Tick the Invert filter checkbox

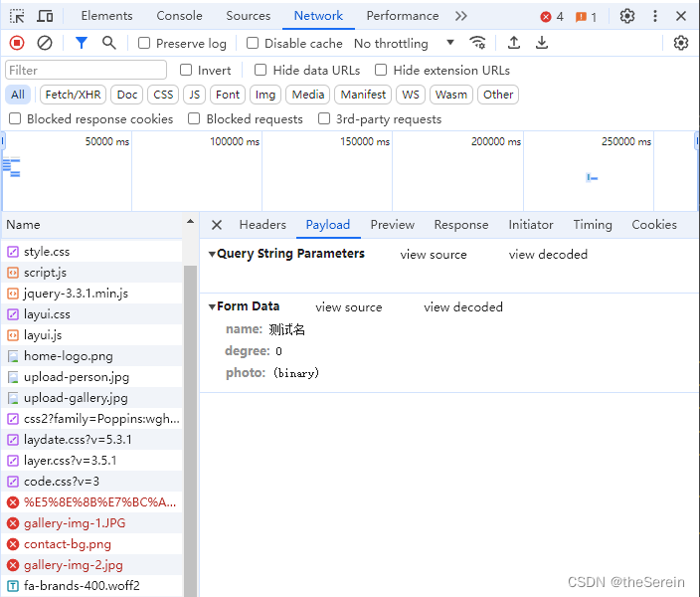(186, 71)
